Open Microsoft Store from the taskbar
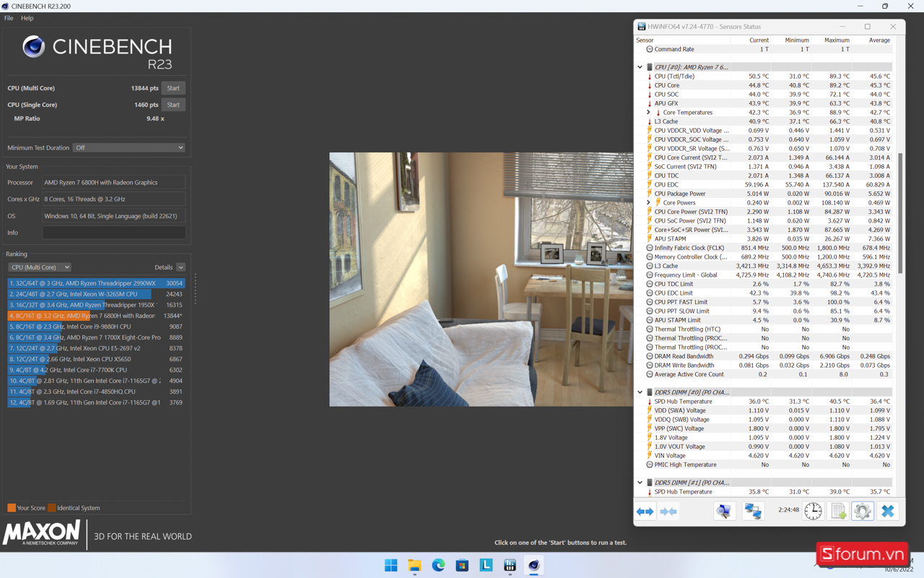 462,565
